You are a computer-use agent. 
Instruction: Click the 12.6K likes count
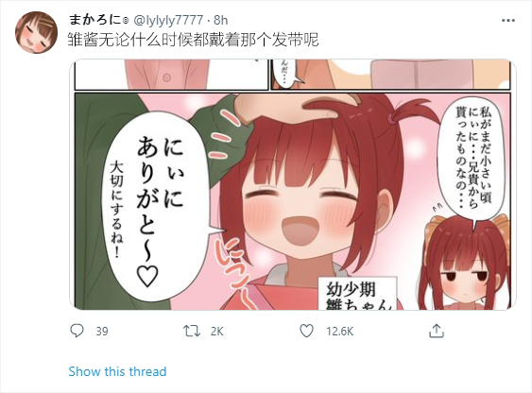pos(339,331)
